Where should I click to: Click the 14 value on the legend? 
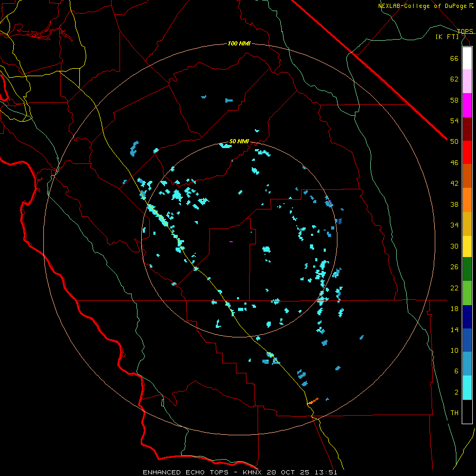pyautogui.click(x=454, y=329)
